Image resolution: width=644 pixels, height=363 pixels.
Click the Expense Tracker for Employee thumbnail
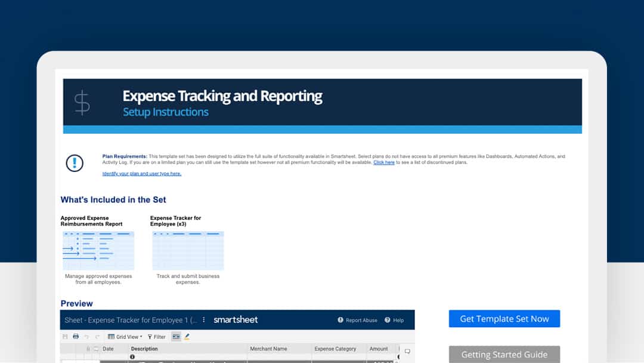pos(187,250)
